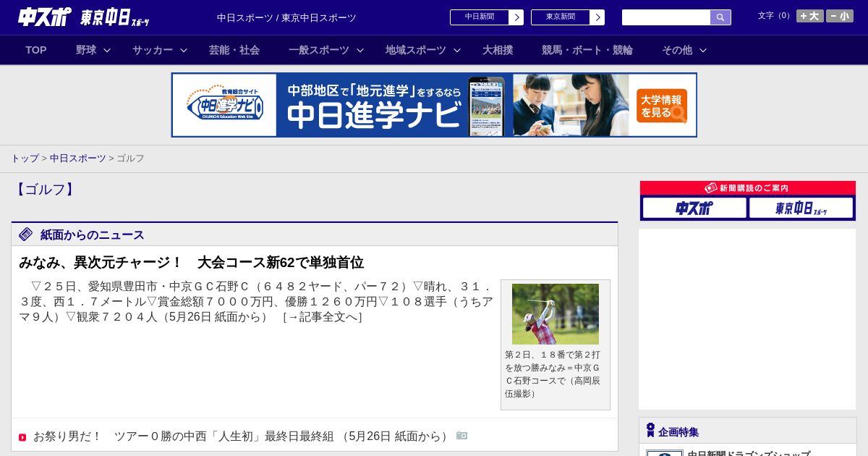This screenshot has height=456, width=868.
Task: Open the 競馬・ボート・競輪 menu item
Action: tap(587, 50)
